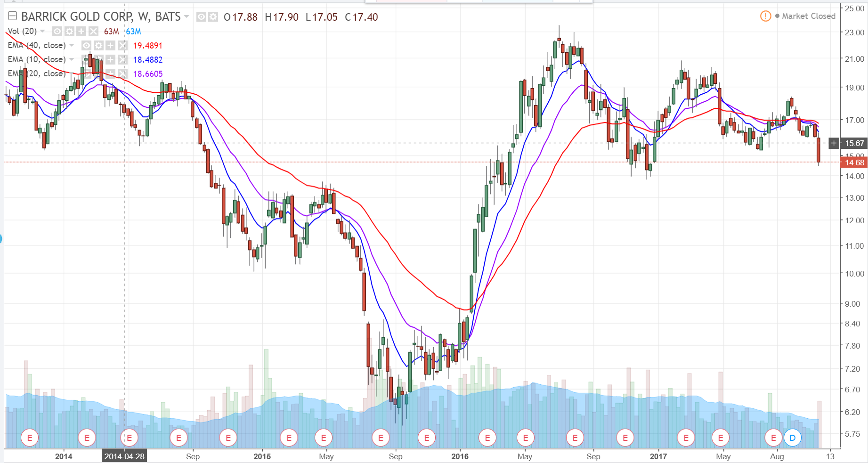The image size is (868, 463).
Task: Toggle visibility eye for BARRICK GOLD series
Action: 201,17
